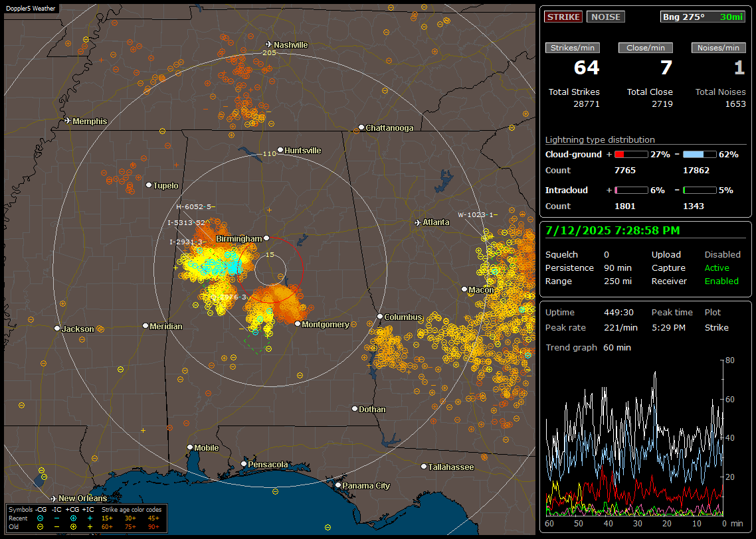Click the Meridian city marker dot
756x539 pixels.
coord(145,326)
